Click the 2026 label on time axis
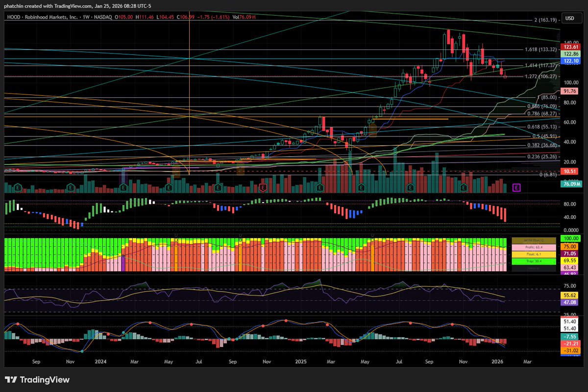Screen dimensions: 588x392 [497, 363]
